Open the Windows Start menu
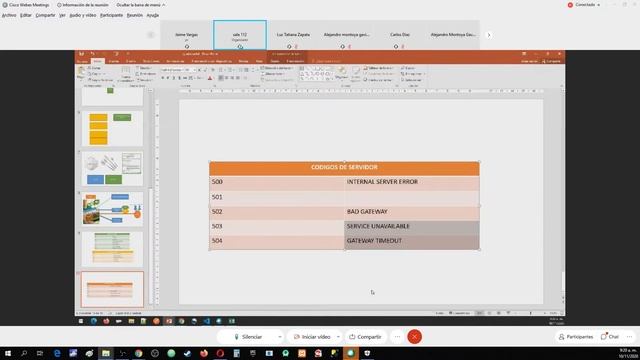This screenshot has height=360, width=640. click(x=8, y=353)
